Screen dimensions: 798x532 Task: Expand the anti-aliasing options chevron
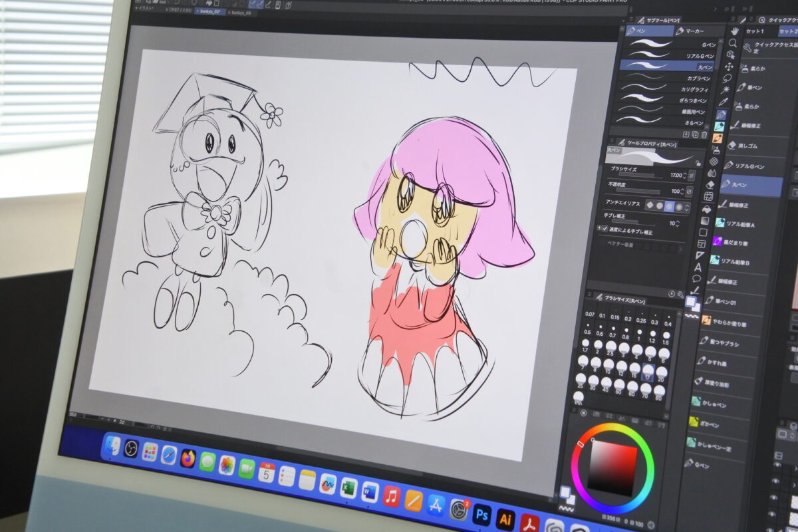tap(687, 207)
